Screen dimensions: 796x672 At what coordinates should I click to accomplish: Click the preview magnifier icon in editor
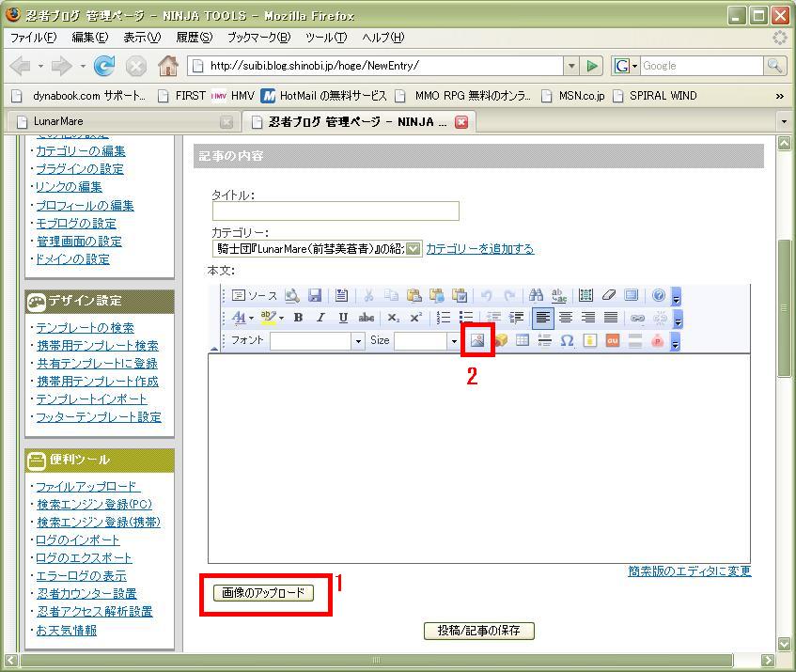pyautogui.click(x=292, y=295)
